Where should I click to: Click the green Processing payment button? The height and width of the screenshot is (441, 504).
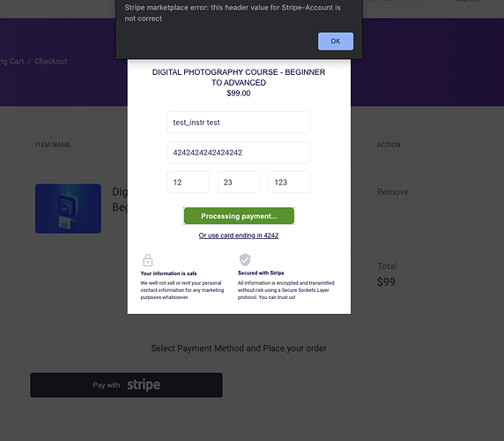[x=239, y=216]
